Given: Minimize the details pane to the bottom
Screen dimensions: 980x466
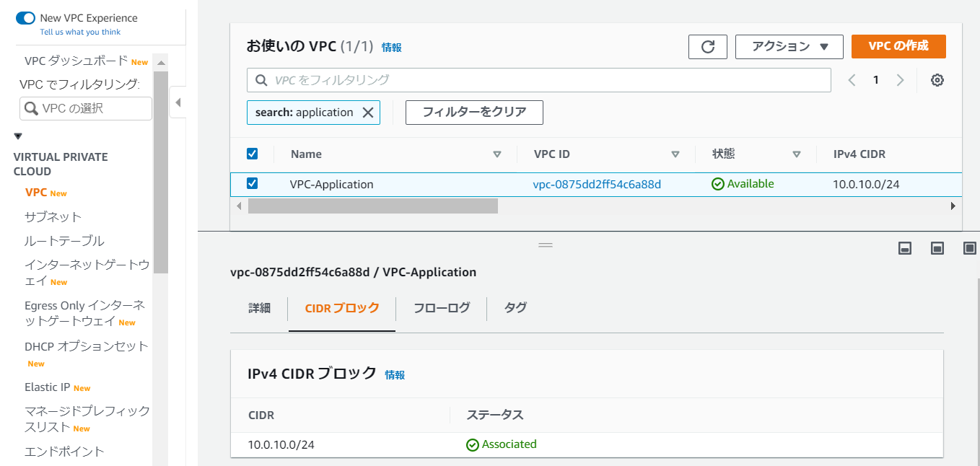Looking at the screenshot, I should pos(905,248).
